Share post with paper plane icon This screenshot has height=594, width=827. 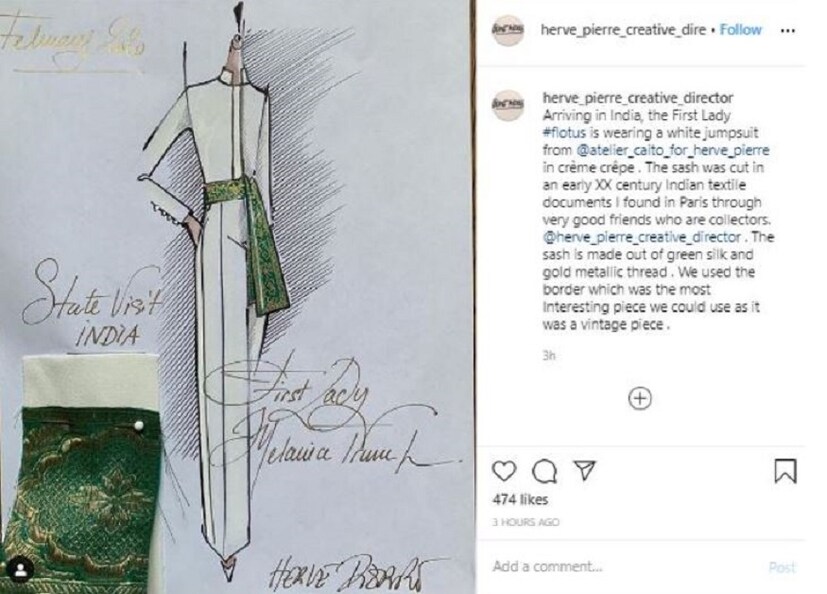584,470
